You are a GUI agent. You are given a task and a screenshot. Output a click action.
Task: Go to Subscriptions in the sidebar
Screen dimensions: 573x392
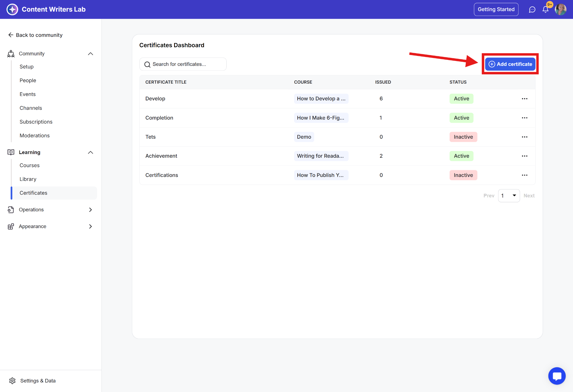(x=36, y=122)
